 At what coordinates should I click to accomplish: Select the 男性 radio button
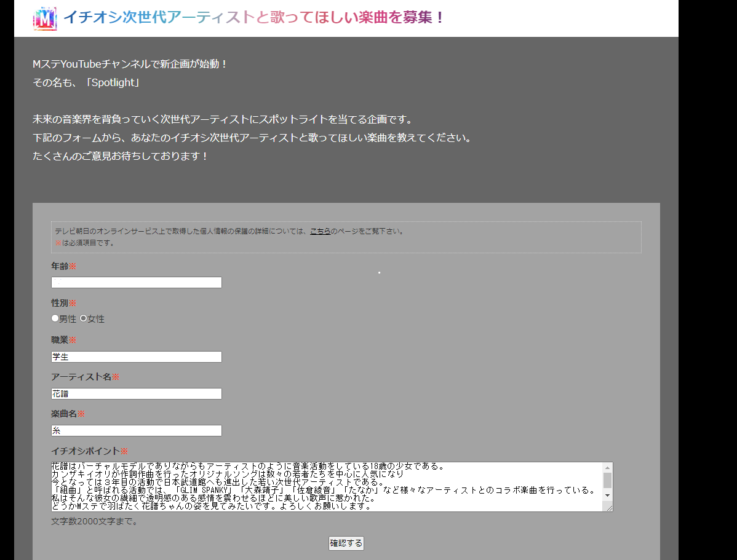pyautogui.click(x=55, y=318)
